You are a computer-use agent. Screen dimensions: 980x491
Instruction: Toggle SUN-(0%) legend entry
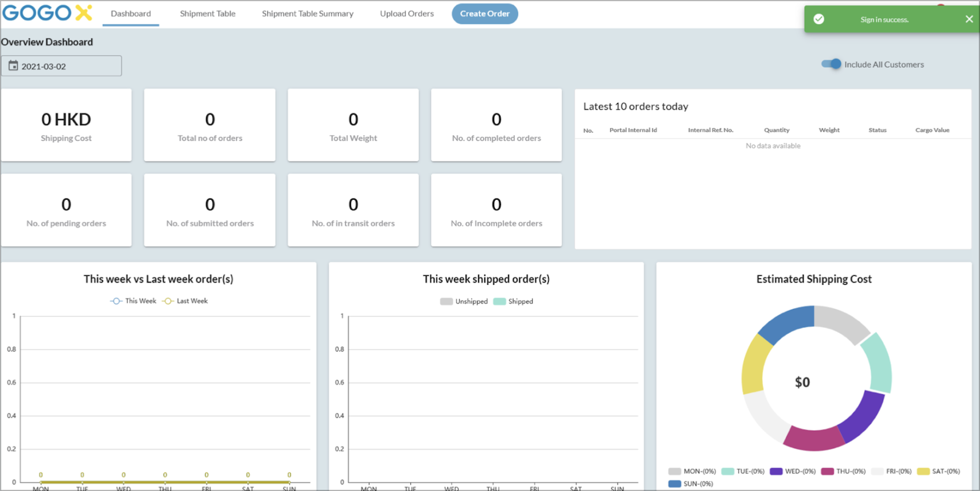point(691,484)
